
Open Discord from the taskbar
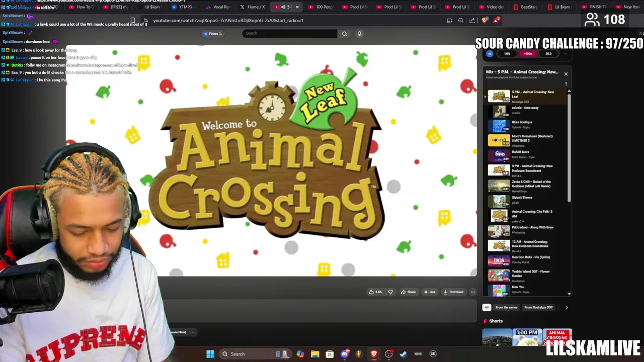[x=345, y=354]
